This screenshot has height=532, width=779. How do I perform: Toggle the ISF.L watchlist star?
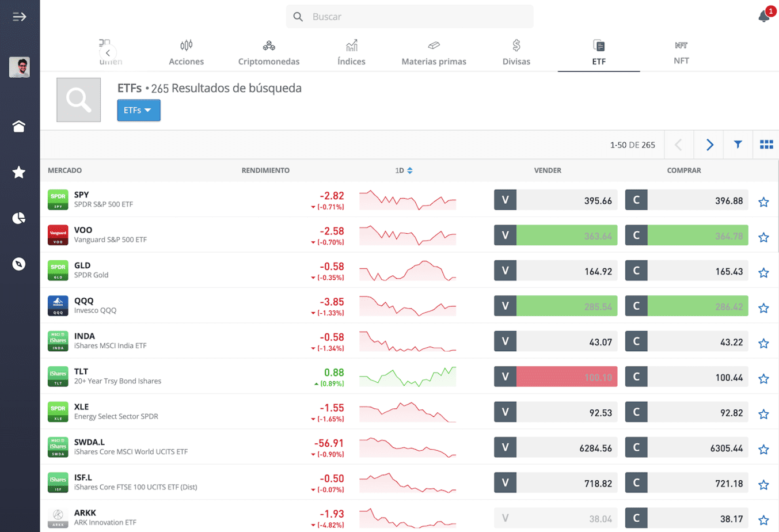coord(763,485)
